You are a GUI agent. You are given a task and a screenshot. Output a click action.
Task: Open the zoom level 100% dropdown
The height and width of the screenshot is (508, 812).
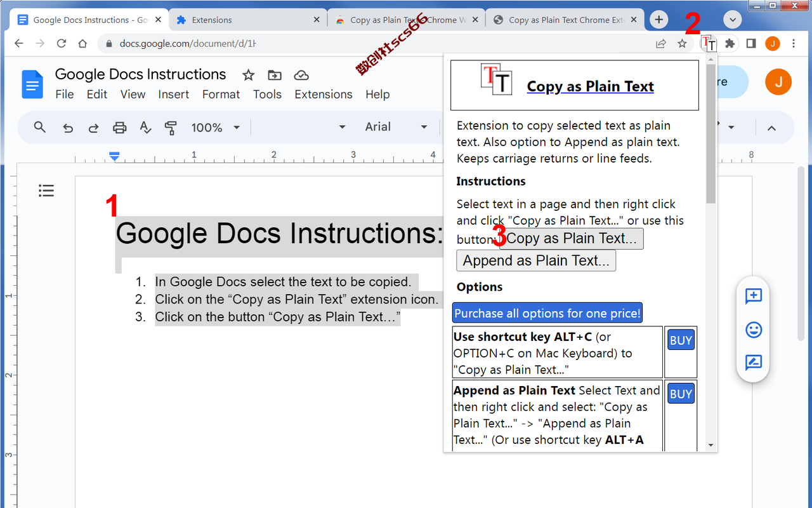point(216,128)
